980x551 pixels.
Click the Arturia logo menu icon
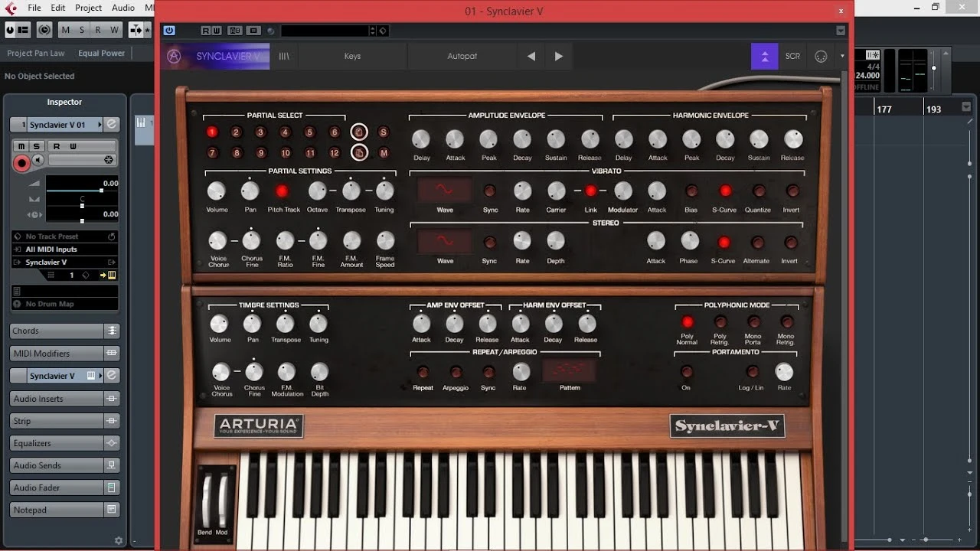pyautogui.click(x=174, y=56)
